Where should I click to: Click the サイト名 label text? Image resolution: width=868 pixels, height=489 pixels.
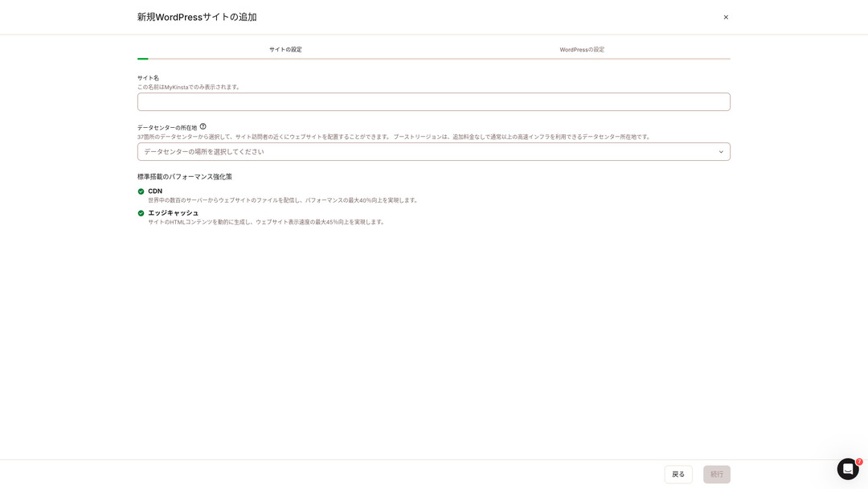coord(148,78)
